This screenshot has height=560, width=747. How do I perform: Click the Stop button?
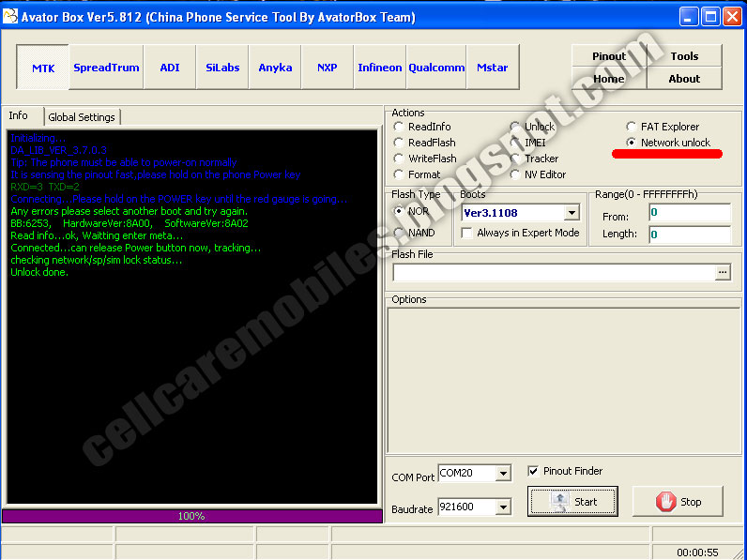(678, 502)
